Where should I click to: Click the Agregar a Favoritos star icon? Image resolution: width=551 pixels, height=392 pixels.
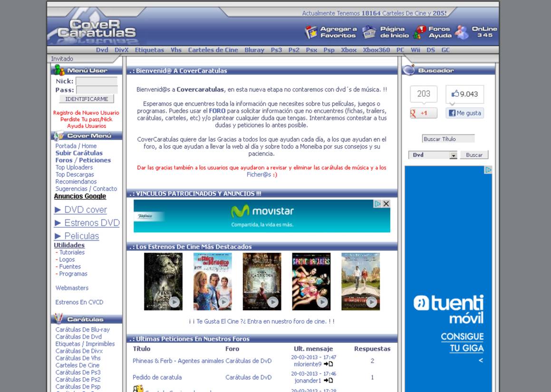pos(310,32)
